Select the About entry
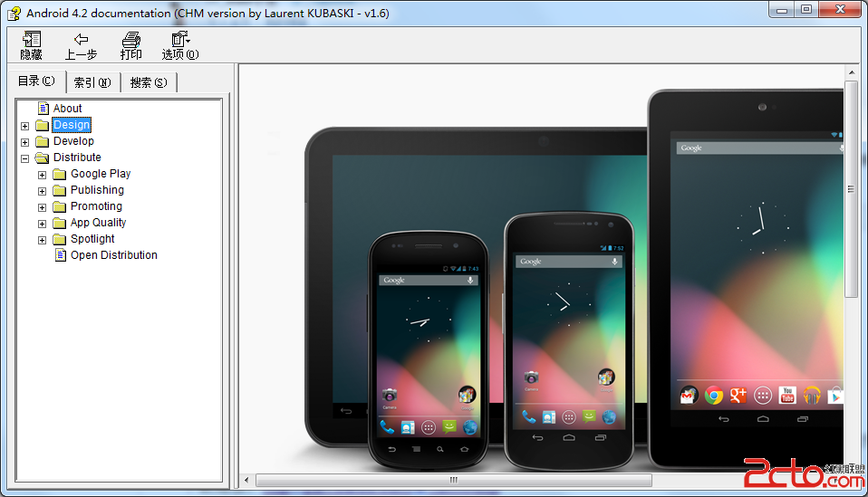Image resolution: width=868 pixels, height=497 pixels. click(x=68, y=109)
